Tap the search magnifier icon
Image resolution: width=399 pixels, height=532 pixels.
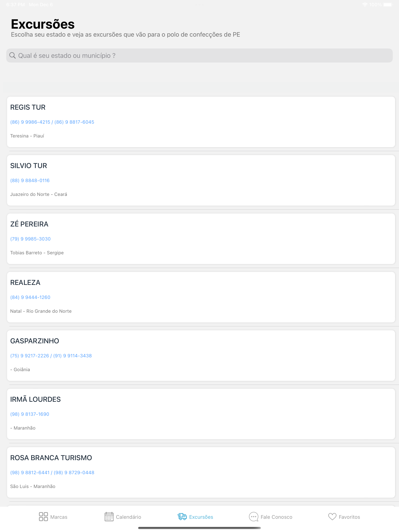12,55
